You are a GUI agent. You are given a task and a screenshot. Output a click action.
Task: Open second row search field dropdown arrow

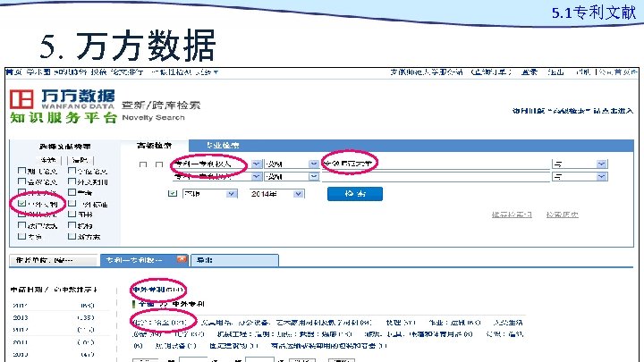[257, 176]
